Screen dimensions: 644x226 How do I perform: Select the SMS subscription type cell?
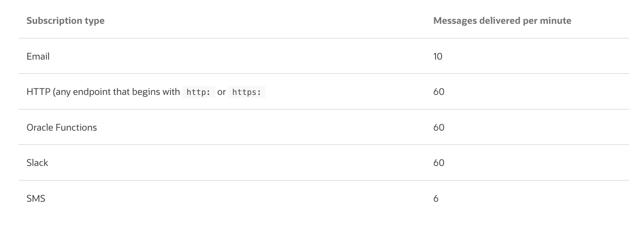(x=36, y=199)
